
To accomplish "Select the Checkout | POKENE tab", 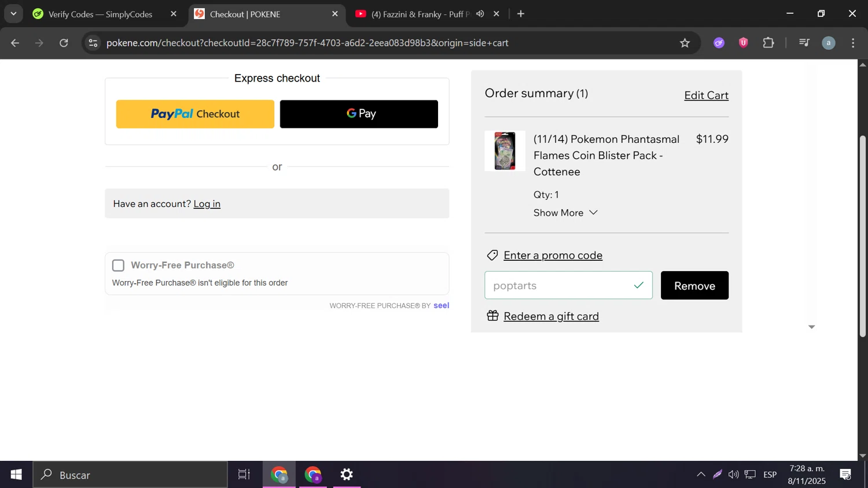I will click(267, 14).
